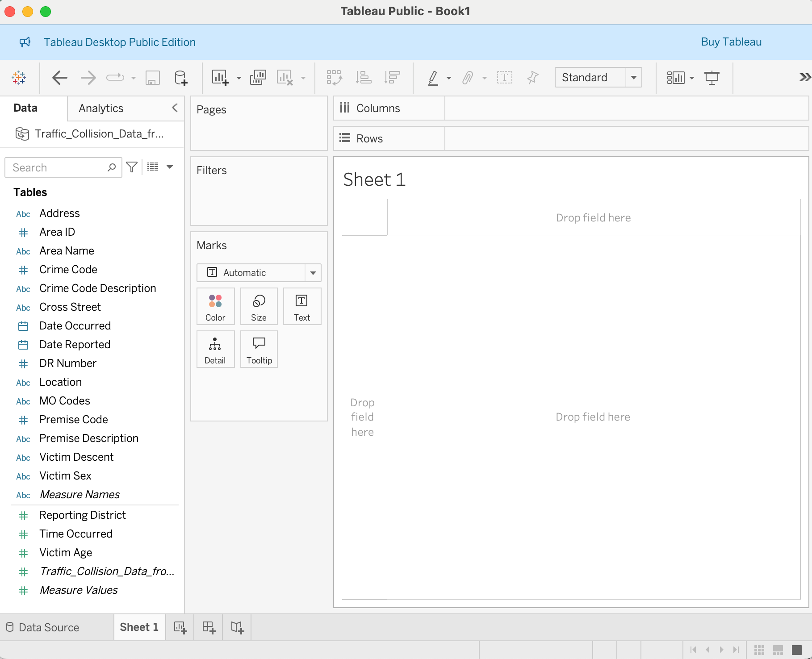Click the field Search box
The image size is (812, 659).
63,167
